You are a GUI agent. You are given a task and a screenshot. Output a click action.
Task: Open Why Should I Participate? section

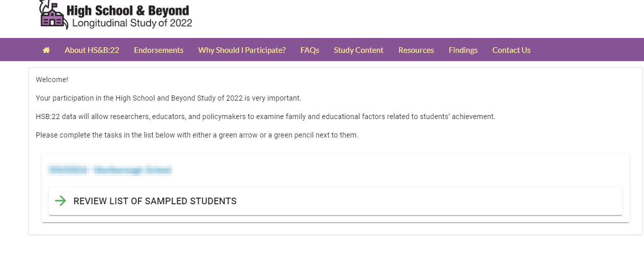coord(242,50)
